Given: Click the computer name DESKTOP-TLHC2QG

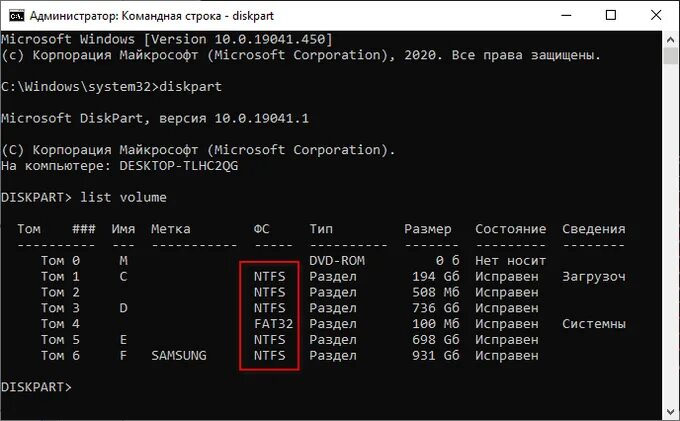Looking at the screenshot, I should coord(179,166).
